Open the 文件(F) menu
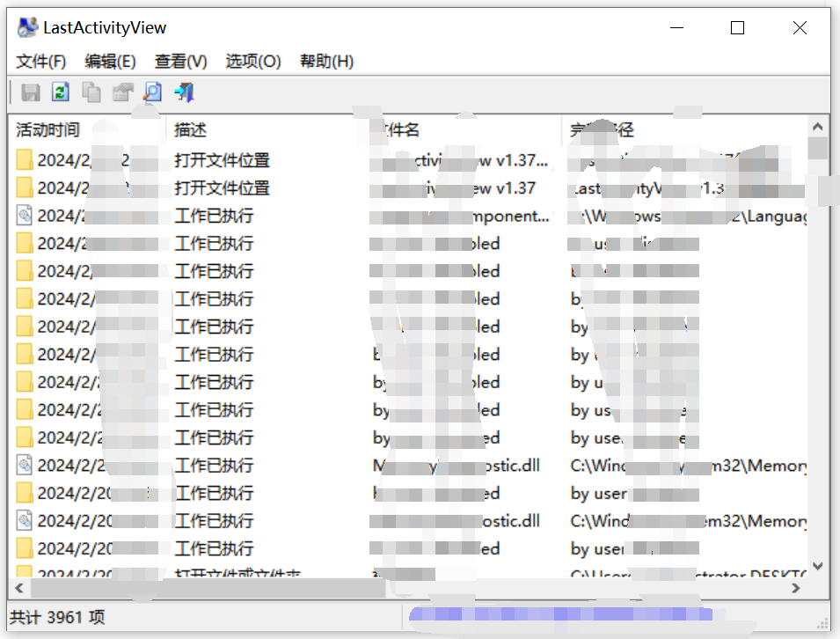 point(41,61)
